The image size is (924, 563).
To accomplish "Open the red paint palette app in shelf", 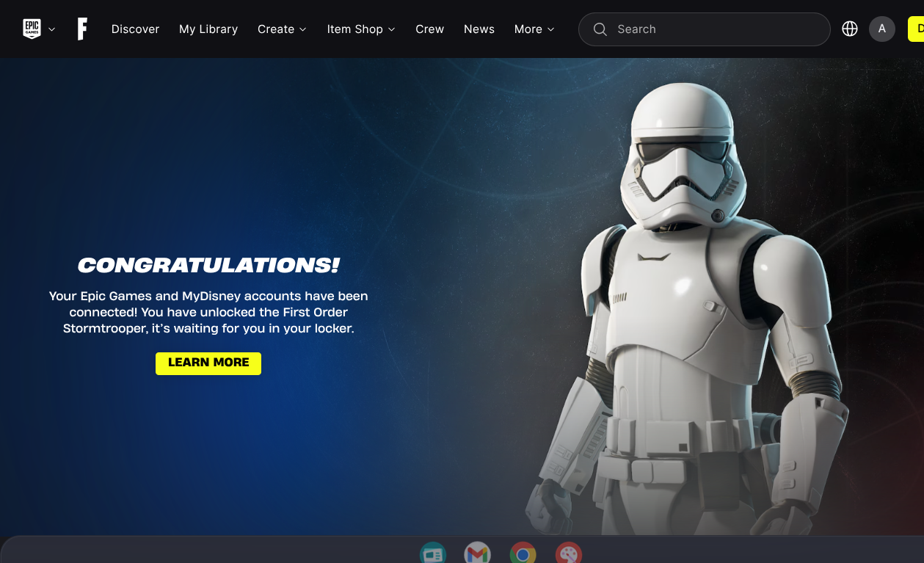I will [569, 554].
